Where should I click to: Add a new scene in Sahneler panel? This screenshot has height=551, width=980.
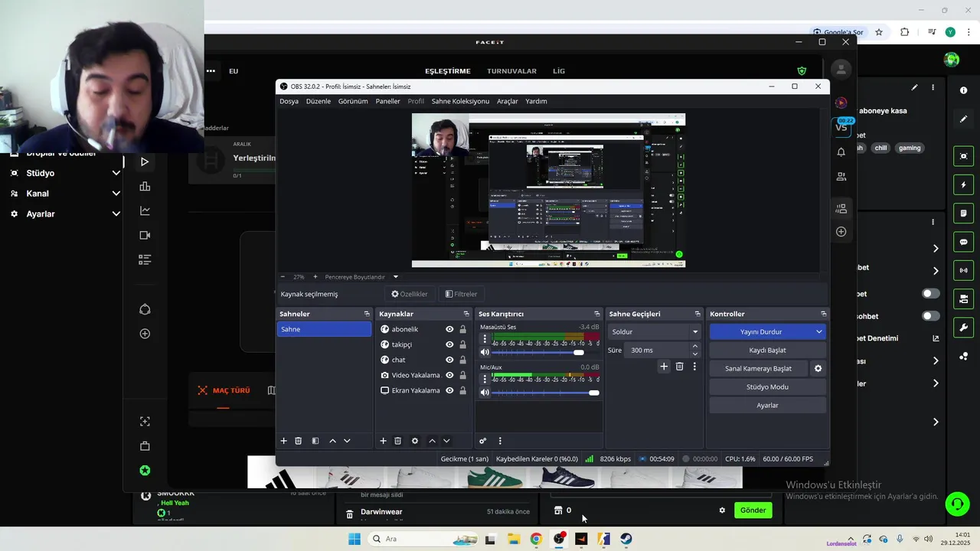tap(283, 441)
